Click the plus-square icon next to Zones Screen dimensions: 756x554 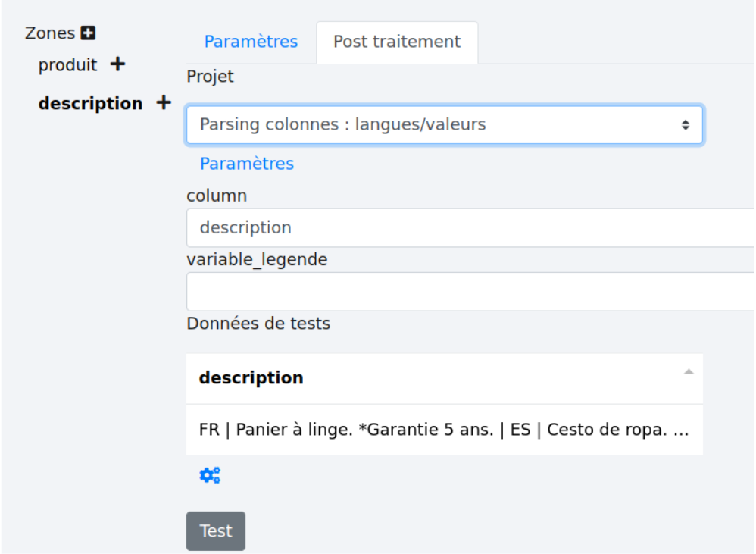pyautogui.click(x=89, y=33)
